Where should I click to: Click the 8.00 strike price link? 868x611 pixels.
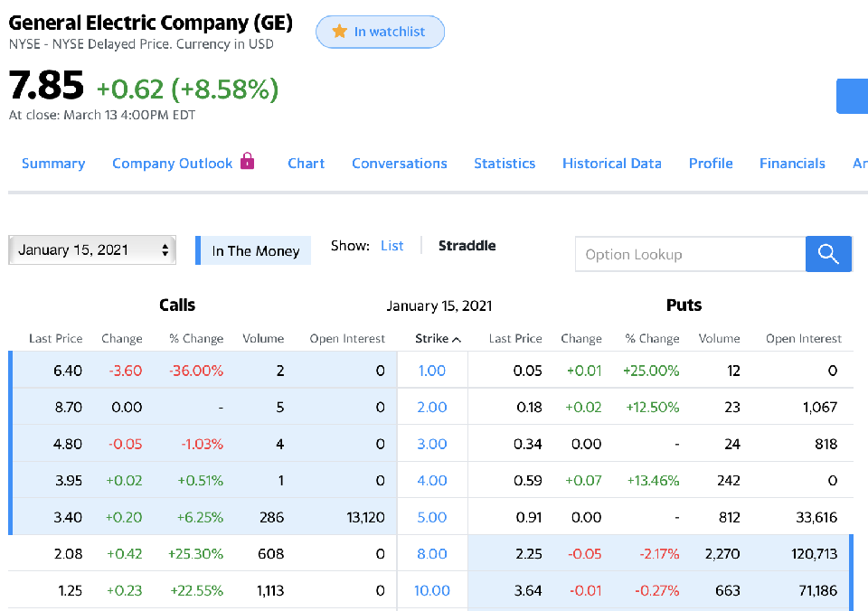(x=432, y=554)
